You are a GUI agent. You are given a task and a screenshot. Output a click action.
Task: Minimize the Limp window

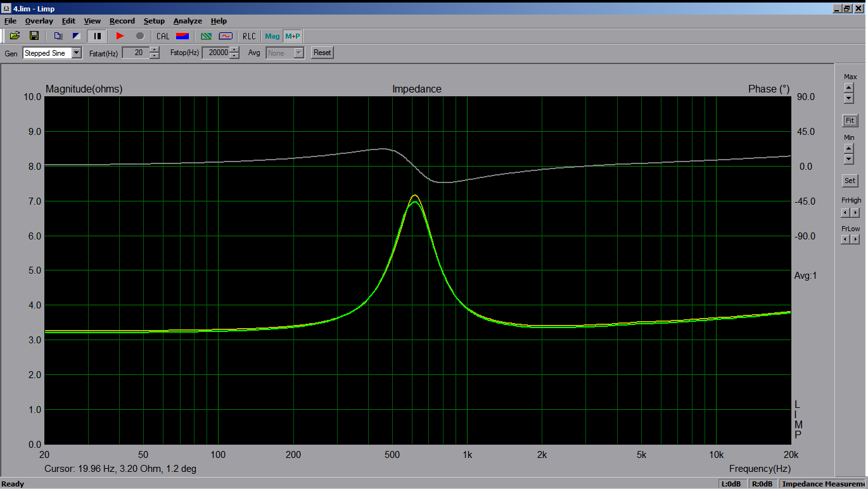(x=837, y=8)
